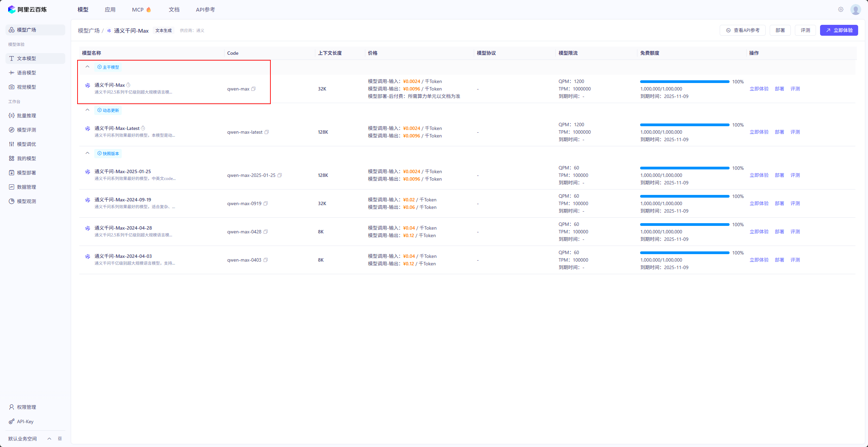
Task: Open 语音模型 in the sidebar
Action: pyautogui.click(x=27, y=73)
